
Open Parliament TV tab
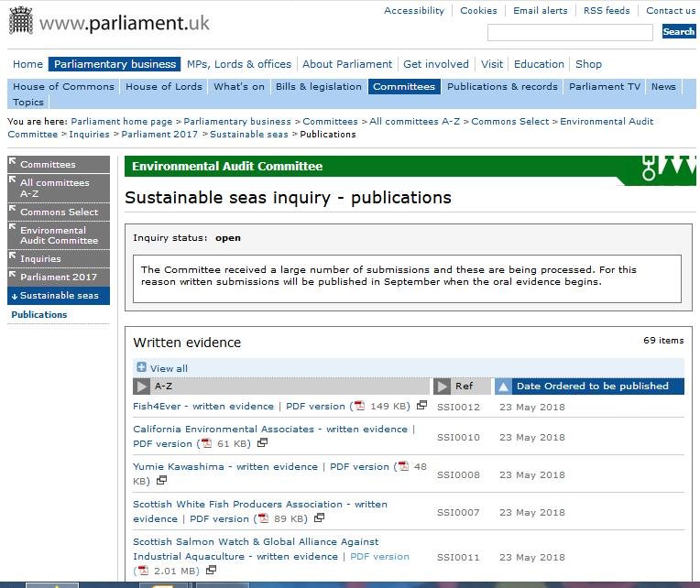(x=605, y=86)
